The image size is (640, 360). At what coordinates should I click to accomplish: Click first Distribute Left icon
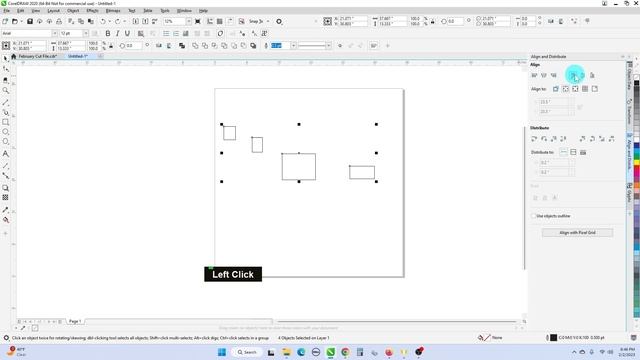tap(534, 139)
